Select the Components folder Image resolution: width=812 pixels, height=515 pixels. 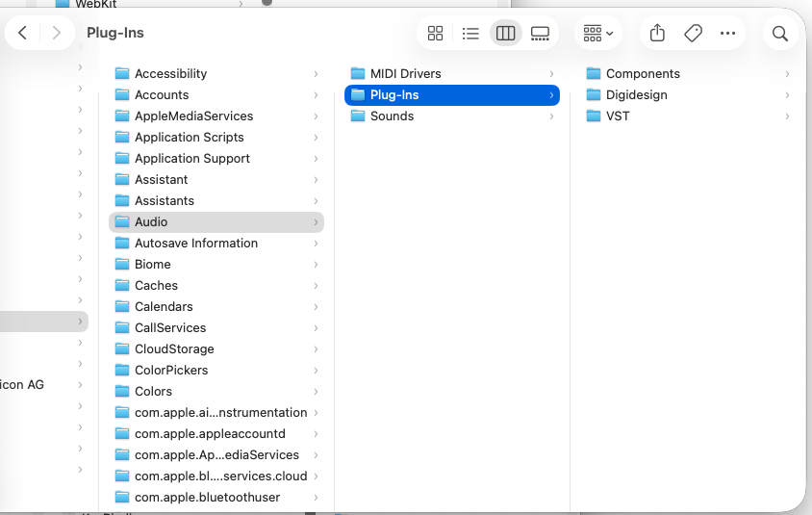point(688,73)
